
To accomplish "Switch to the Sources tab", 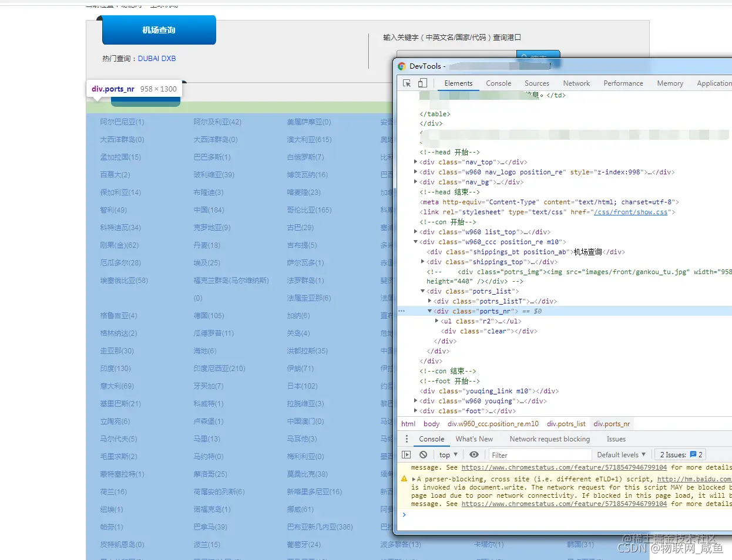I will pyautogui.click(x=537, y=83).
